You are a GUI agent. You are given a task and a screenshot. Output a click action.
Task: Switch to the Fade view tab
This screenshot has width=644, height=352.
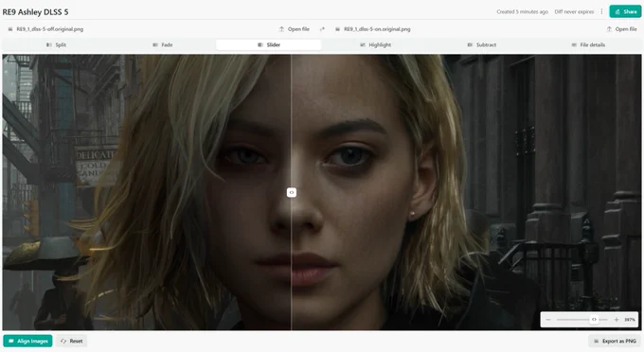tap(163, 44)
